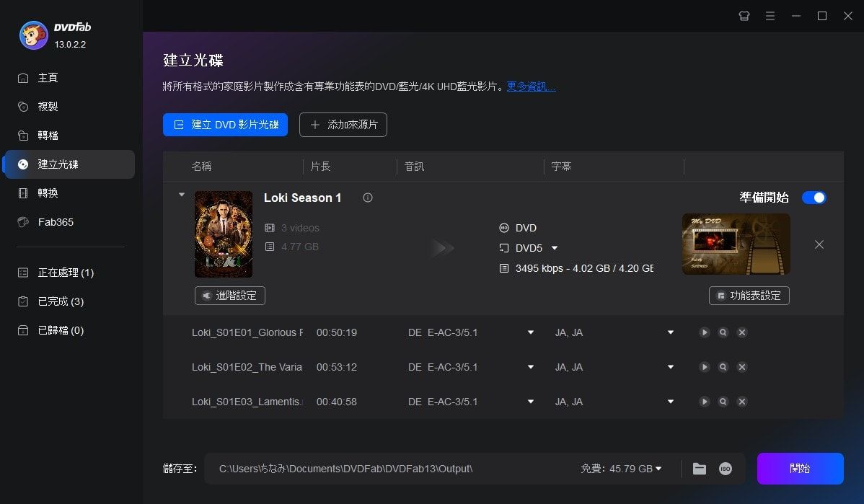
Task: Remove the Loki Season 1 source
Action: 819,244
